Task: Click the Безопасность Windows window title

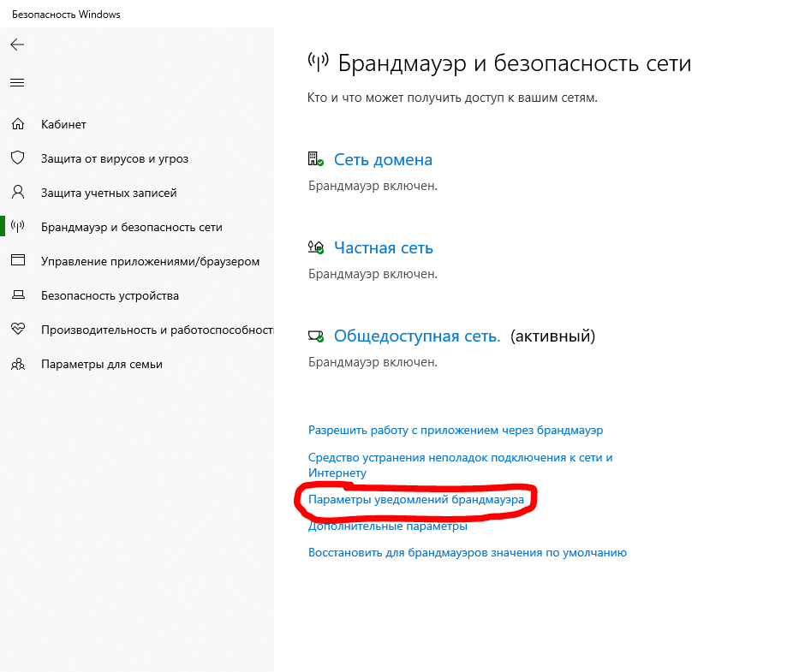Action: pos(66,15)
